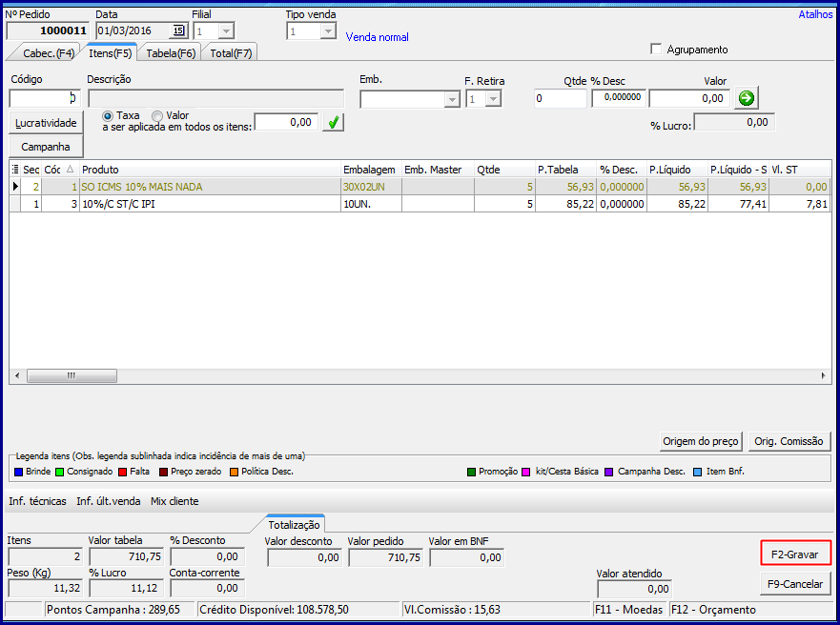Image resolution: width=840 pixels, height=625 pixels.
Task: Go to the Total(F7) tab
Action: [x=231, y=53]
